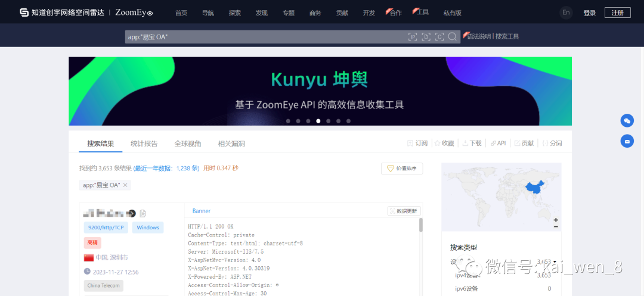Remove the app:"易宝 OA" filter tag

[125, 185]
